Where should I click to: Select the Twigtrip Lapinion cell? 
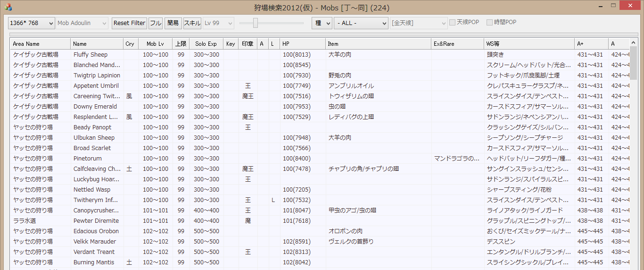click(x=97, y=76)
